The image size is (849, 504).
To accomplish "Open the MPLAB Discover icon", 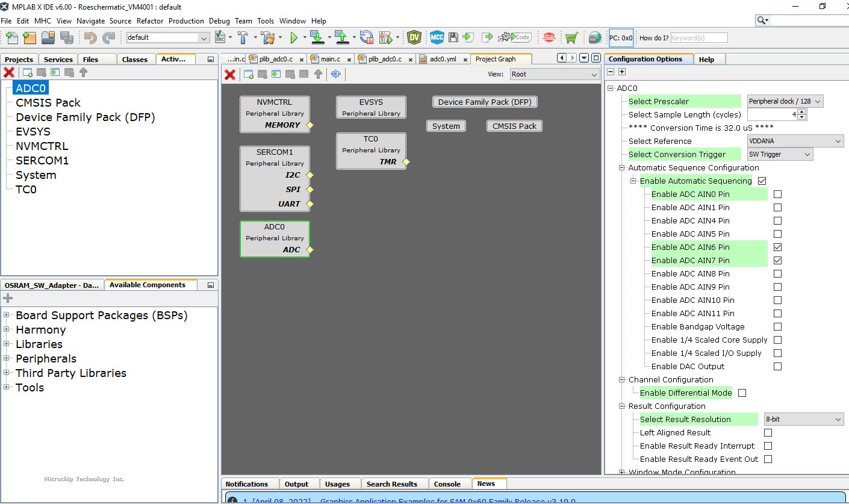I will coord(549,37).
